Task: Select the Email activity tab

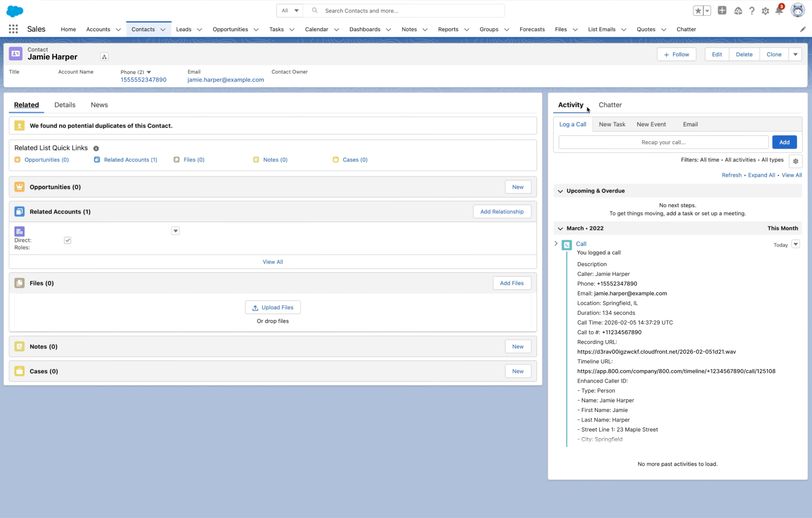Action: click(x=690, y=124)
